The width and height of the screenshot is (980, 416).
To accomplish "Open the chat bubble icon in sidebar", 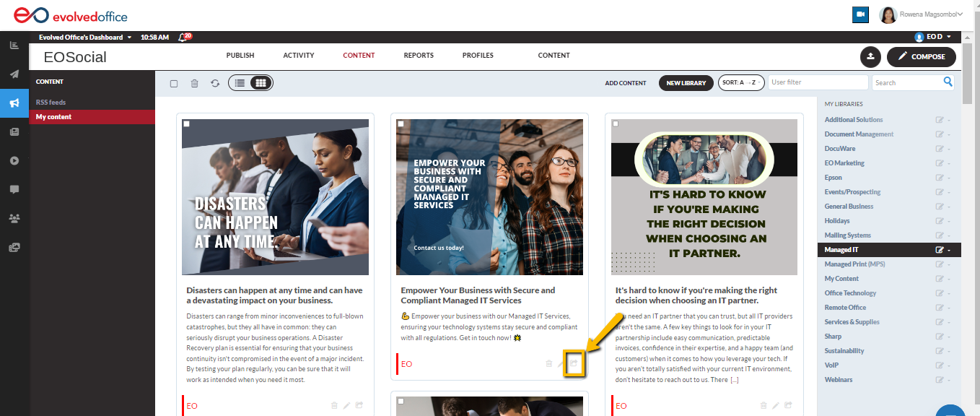I will point(14,189).
